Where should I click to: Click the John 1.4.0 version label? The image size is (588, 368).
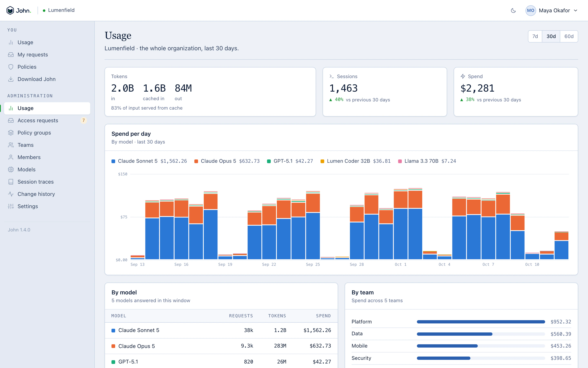coord(19,230)
